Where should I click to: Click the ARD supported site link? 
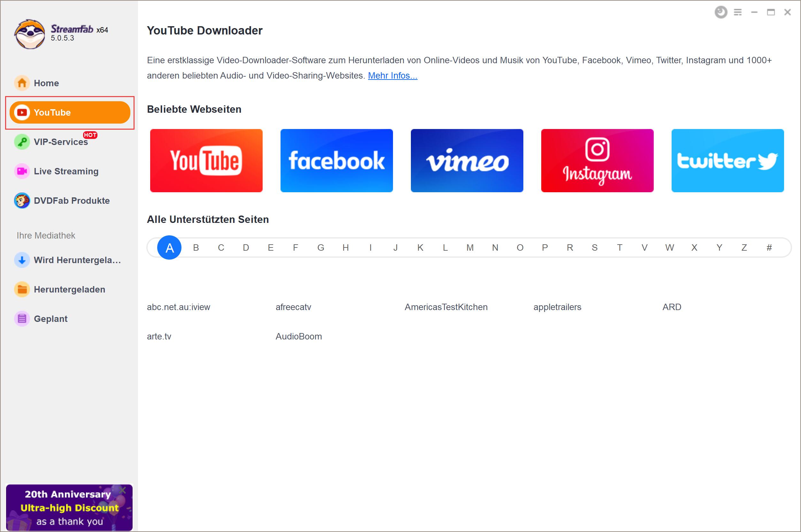click(x=672, y=307)
